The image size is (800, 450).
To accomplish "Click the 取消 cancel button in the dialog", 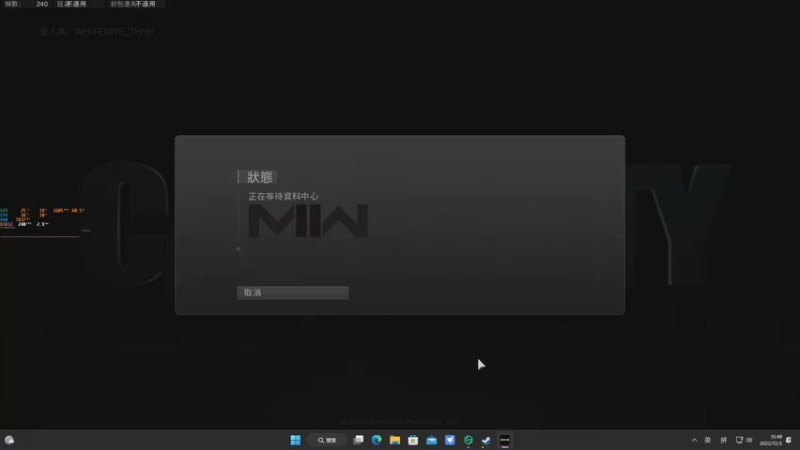I will point(293,292).
